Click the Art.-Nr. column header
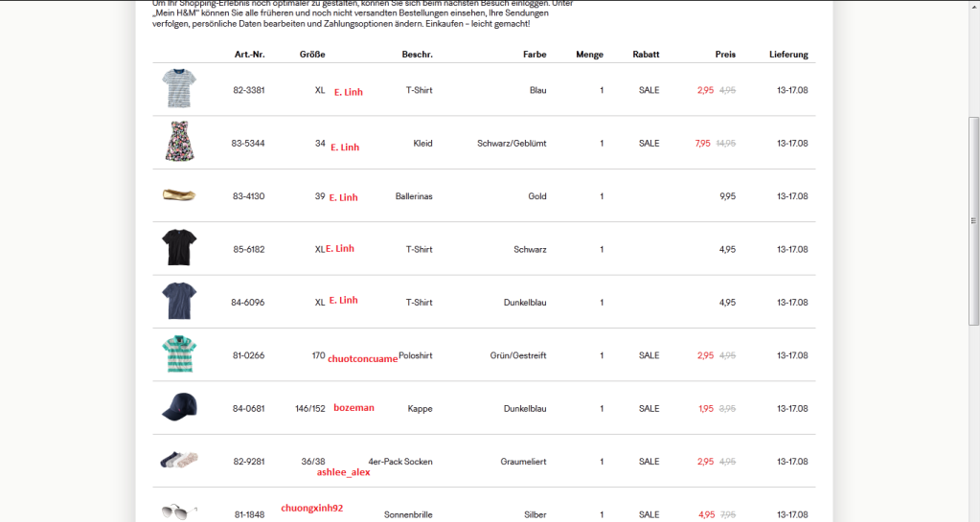 click(x=248, y=55)
